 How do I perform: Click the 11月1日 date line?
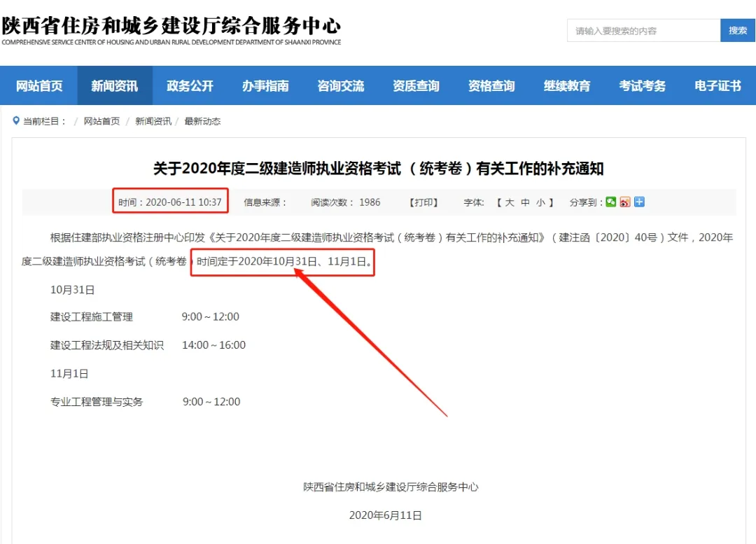pos(69,374)
